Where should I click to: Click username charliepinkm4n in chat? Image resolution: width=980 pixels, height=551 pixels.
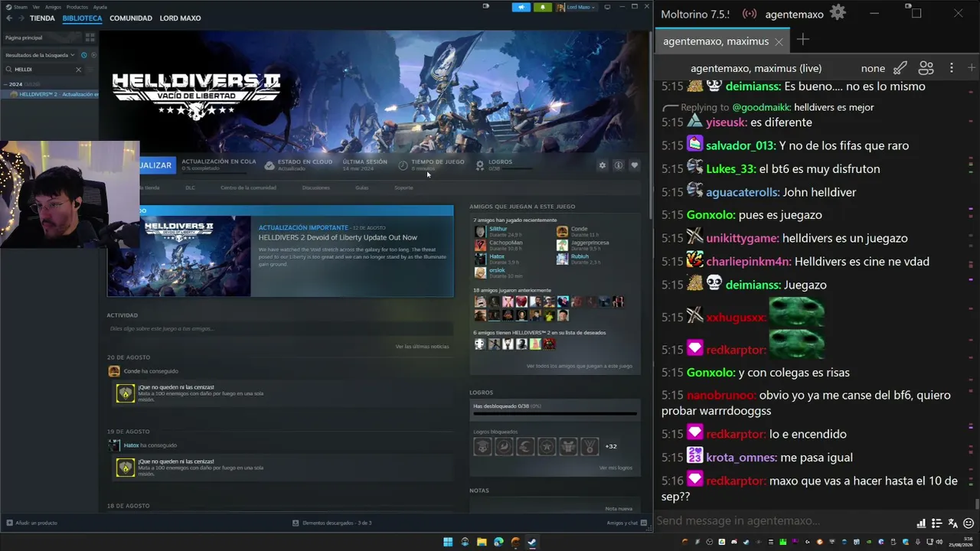pyautogui.click(x=748, y=262)
